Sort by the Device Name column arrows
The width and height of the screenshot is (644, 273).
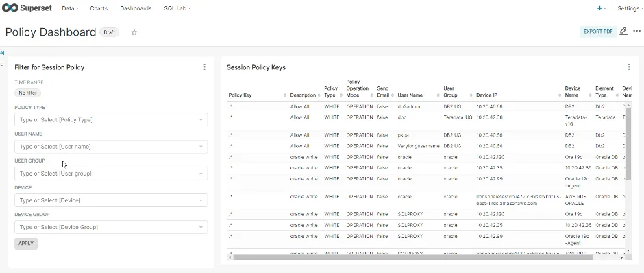(x=591, y=95)
